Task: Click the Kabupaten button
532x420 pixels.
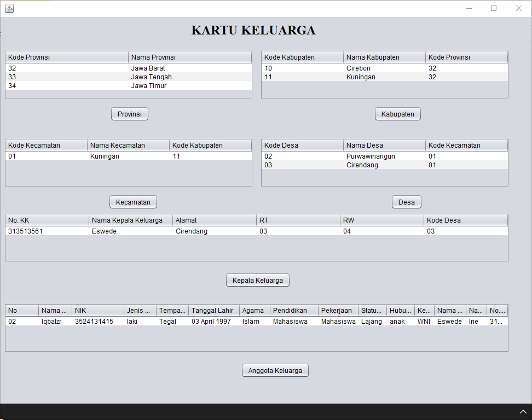Action: 397,114
